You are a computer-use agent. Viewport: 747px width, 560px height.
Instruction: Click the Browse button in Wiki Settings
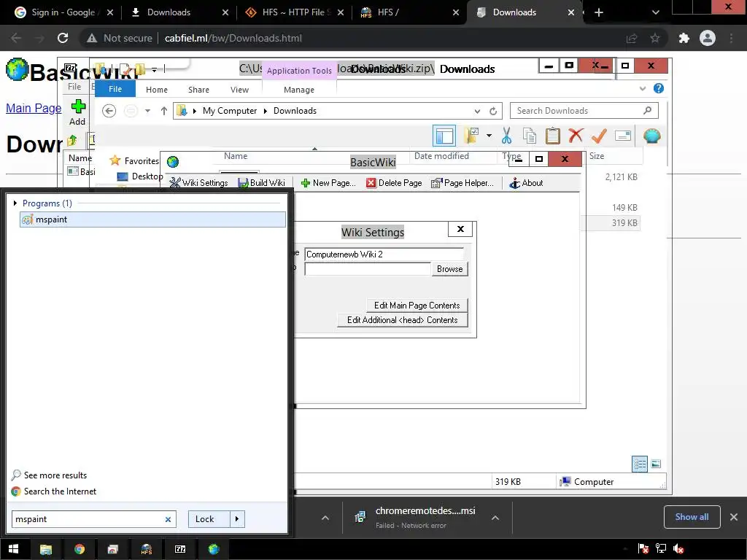(x=449, y=269)
